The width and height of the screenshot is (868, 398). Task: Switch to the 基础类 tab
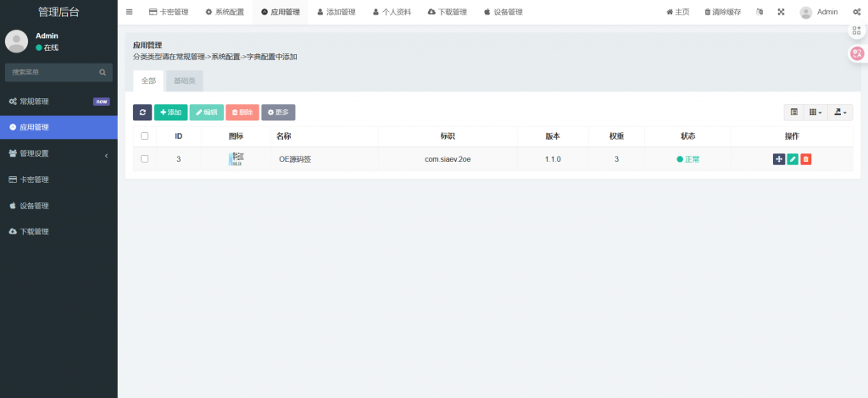[184, 80]
